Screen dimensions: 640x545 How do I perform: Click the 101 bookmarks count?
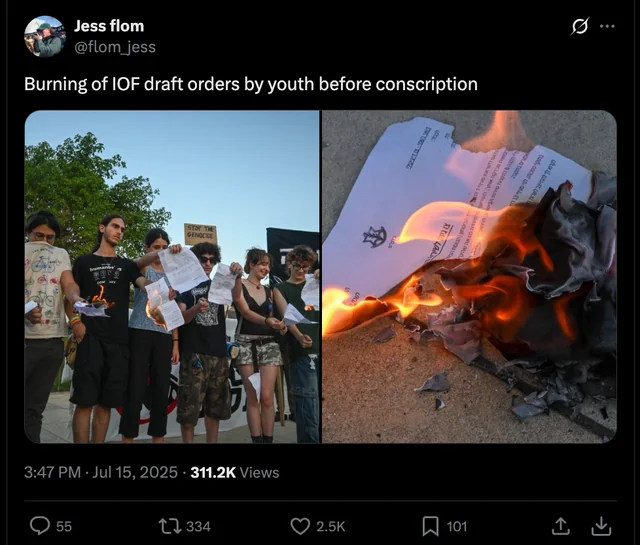click(457, 527)
